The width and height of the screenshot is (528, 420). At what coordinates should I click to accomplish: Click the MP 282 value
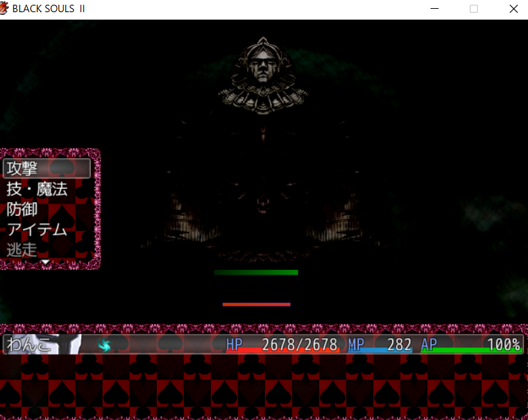380,345
